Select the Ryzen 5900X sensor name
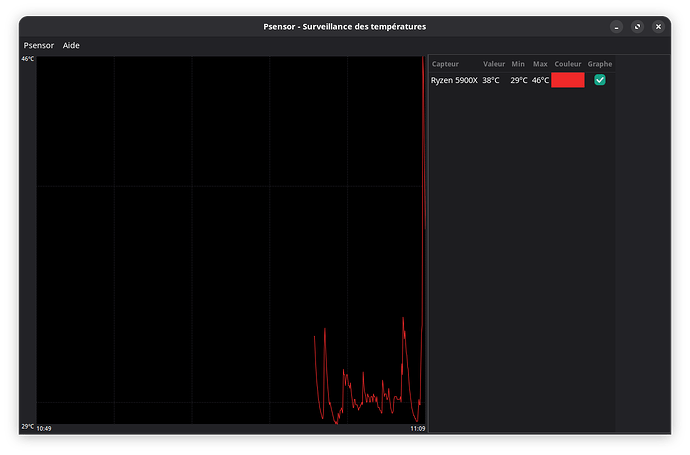 [454, 80]
